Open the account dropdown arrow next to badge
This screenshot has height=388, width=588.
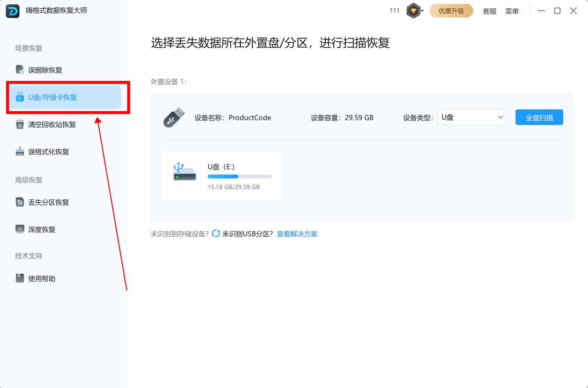(422, 11)
